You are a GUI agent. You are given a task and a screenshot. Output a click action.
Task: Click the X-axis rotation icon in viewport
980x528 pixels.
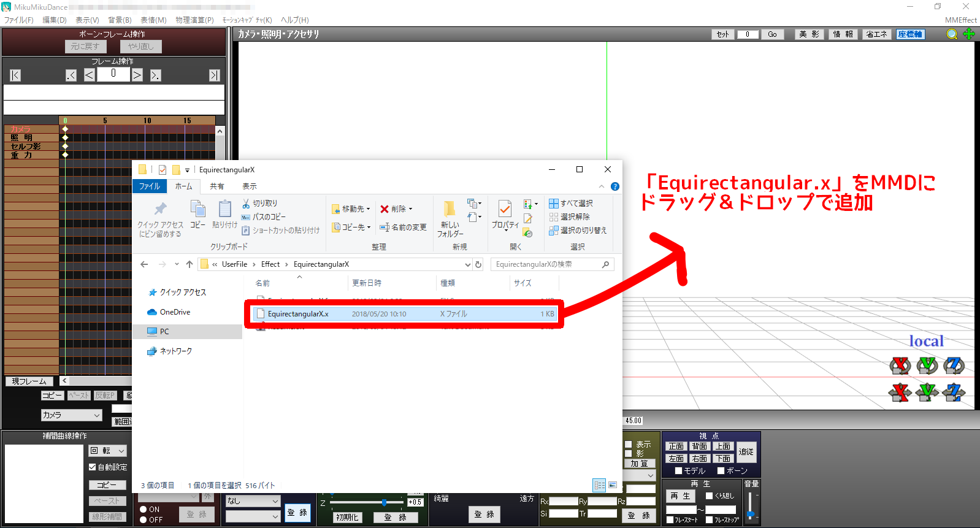click(900, 366)
